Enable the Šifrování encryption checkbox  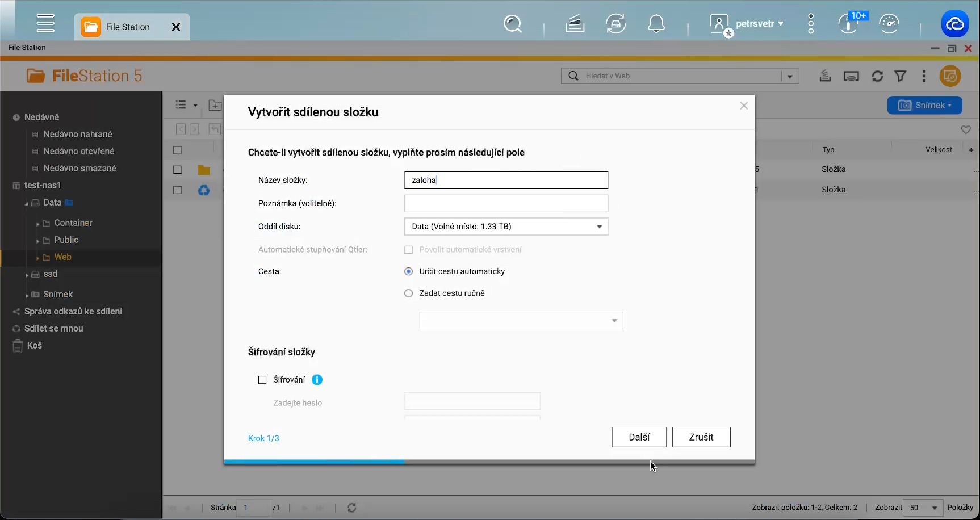pyautogui.click(x=262, y=380)
